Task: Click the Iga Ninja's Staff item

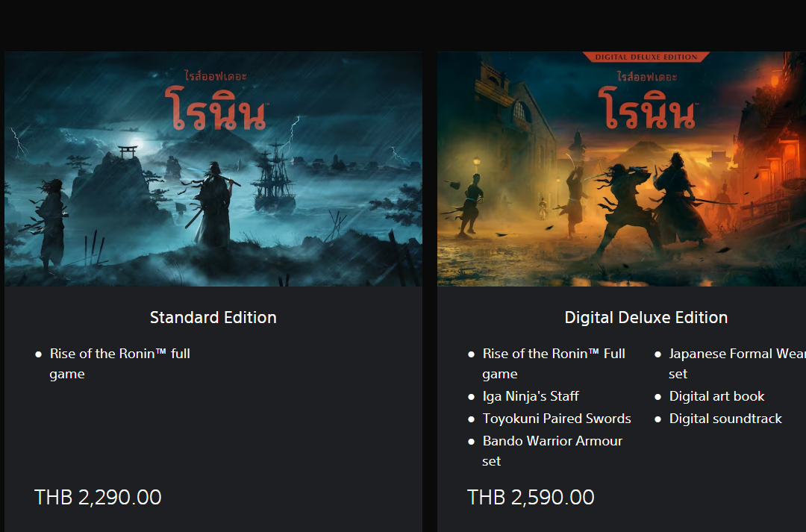Action: pos(530,396)
